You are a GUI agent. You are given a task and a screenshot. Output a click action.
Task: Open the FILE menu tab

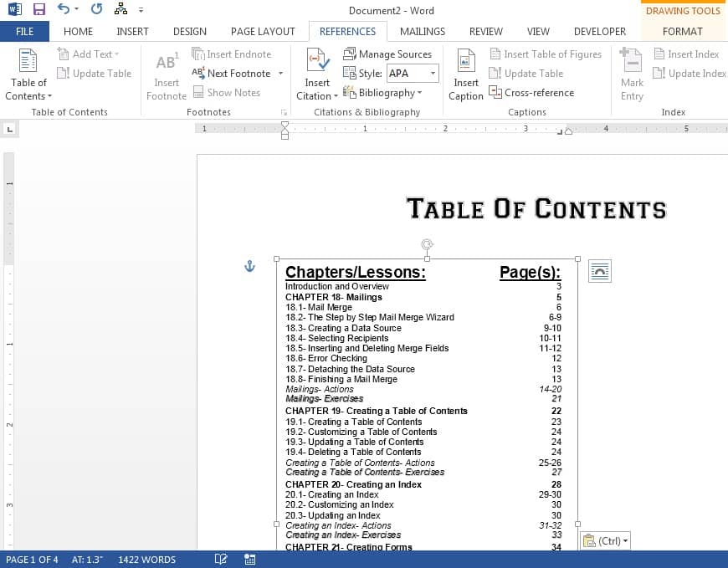point(24,31)
